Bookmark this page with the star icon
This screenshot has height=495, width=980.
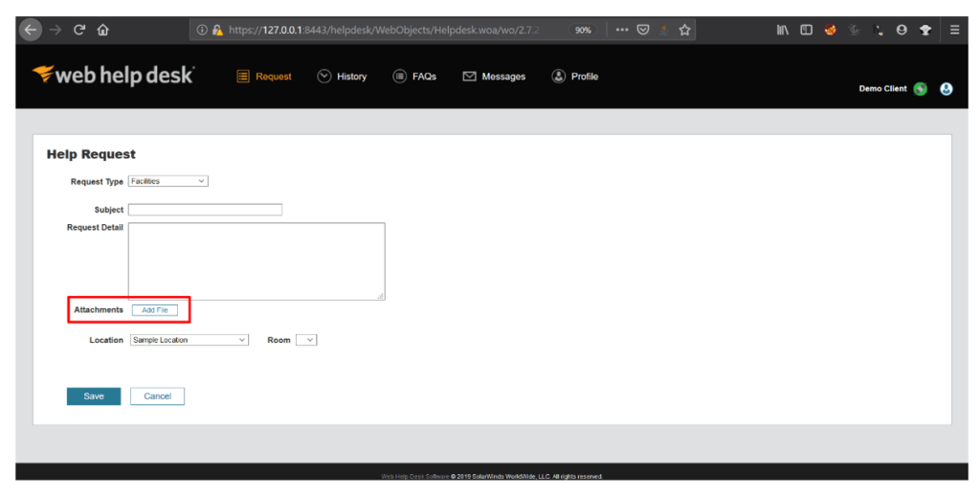coord(684,30)
